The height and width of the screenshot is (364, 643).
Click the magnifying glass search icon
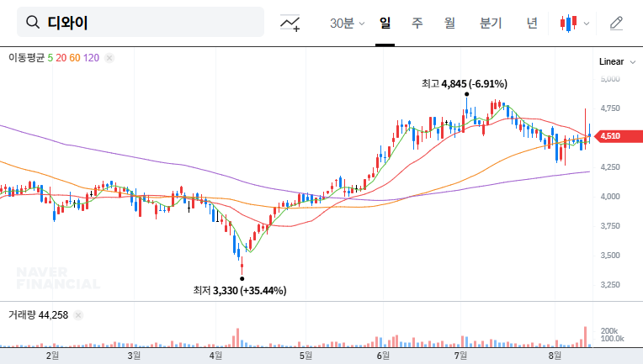[33, 23]
